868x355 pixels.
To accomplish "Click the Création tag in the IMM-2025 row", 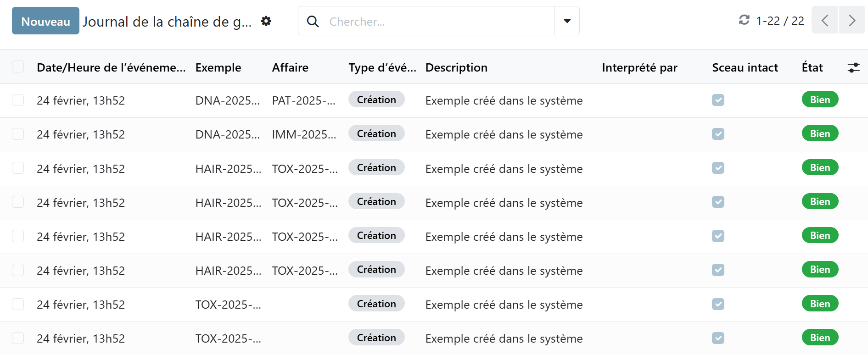I will 376,133.
